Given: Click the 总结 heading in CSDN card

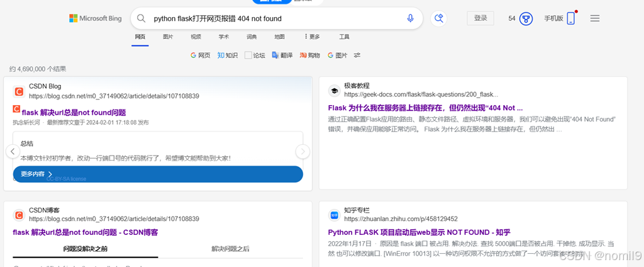Looking at the screenshot, I should point(26,144).
